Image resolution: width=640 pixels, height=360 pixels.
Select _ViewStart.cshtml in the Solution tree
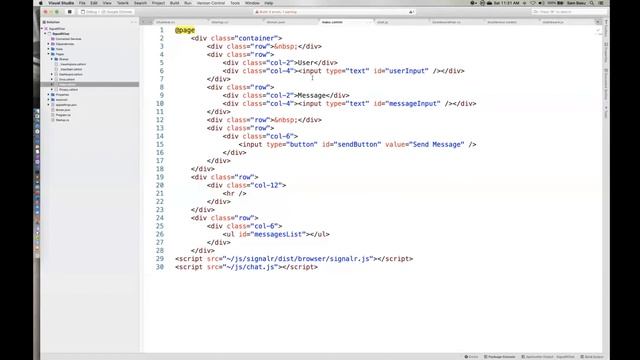tap(71, 69)
